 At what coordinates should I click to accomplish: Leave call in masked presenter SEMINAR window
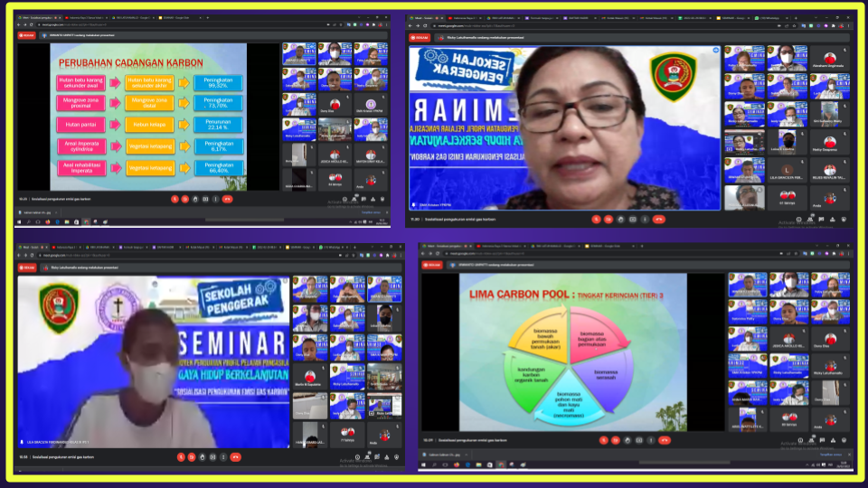(236, 457)
